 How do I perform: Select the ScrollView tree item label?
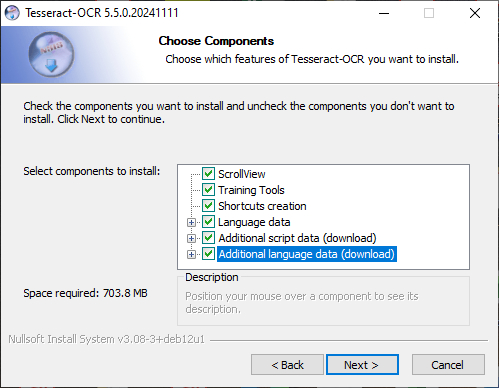point(242,174)
